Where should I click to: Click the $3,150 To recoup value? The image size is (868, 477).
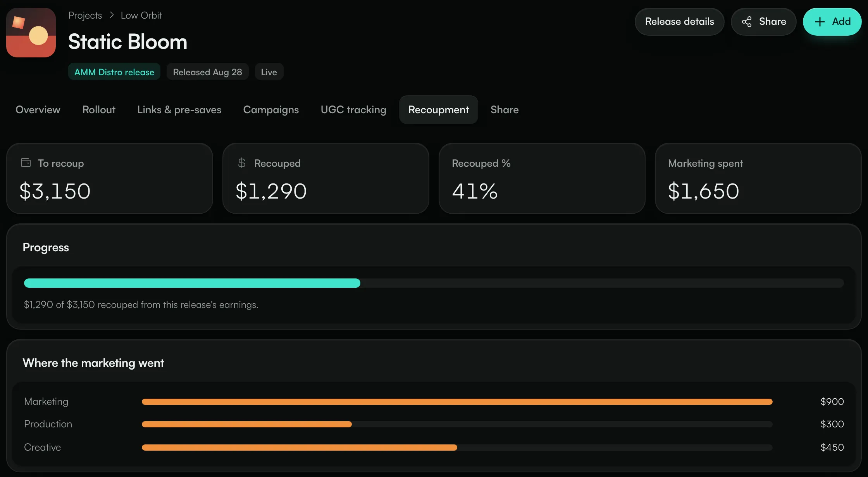[x=55, y=191]
